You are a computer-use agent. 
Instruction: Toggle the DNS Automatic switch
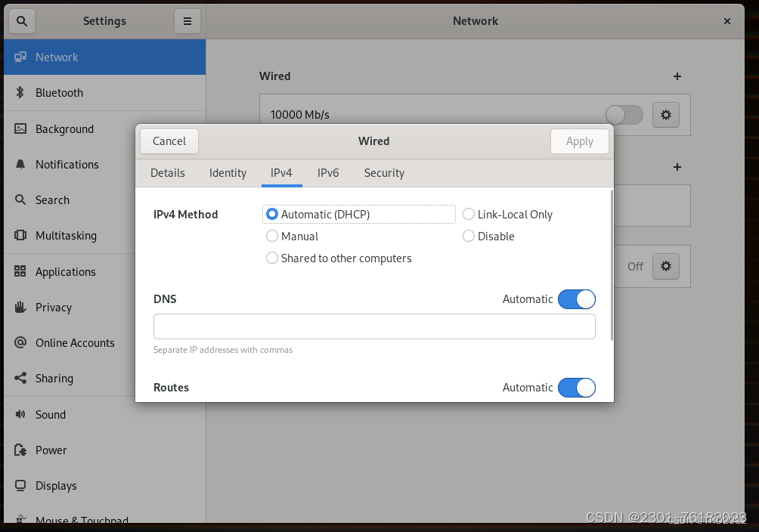(577, 299)
